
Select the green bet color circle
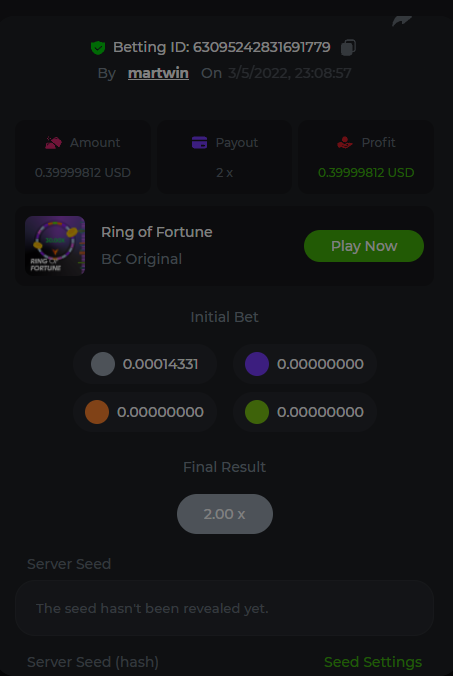coord(257,412)
